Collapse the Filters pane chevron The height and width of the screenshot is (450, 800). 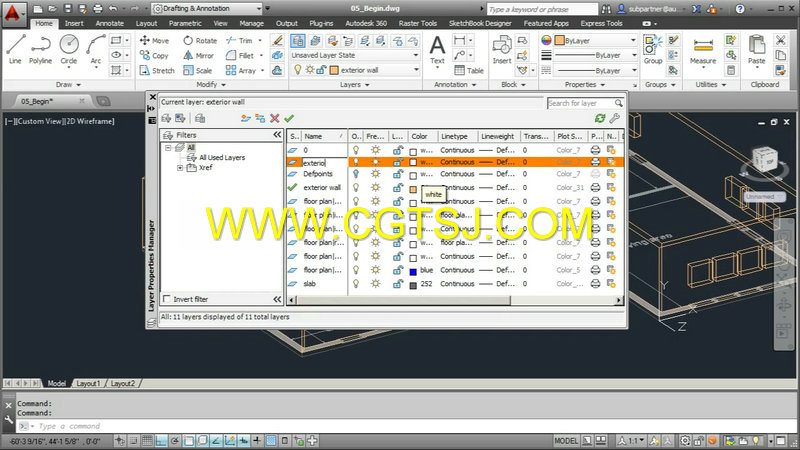click(x=277, y=135)
